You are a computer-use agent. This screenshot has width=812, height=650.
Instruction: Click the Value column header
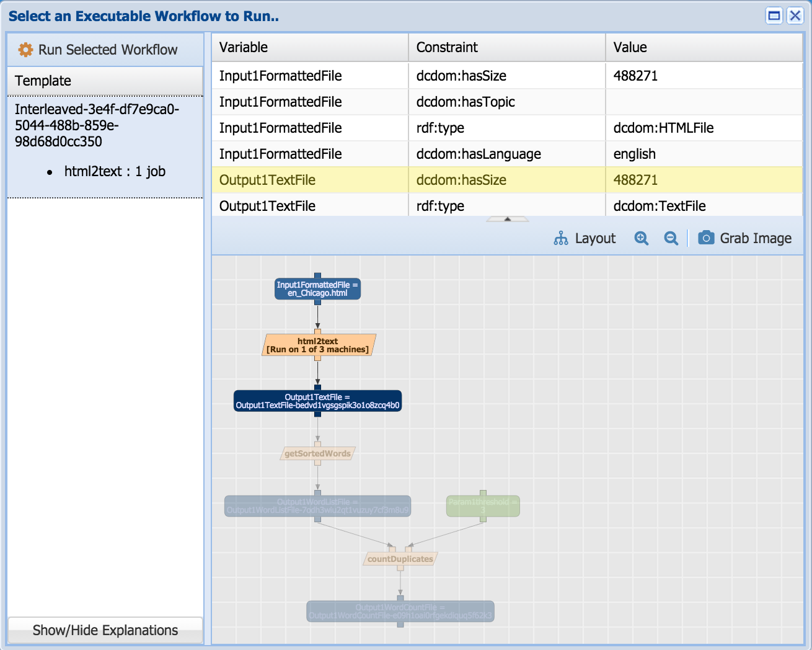point(704,47)
